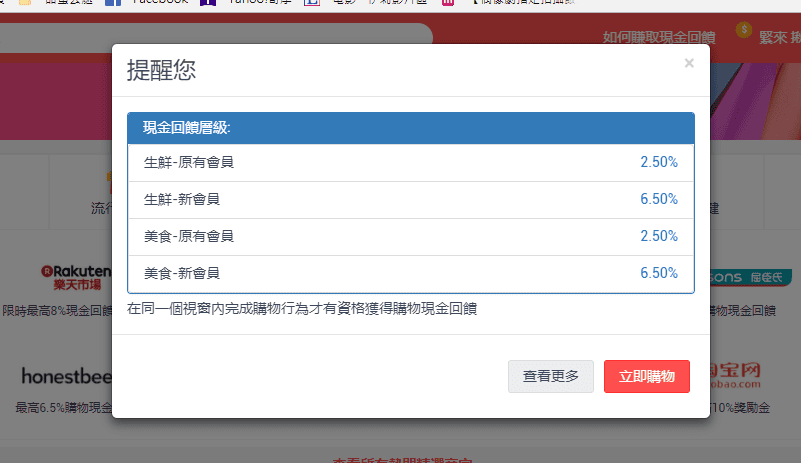
Task: Click the 2.50% rate for 生鮮-原有會員
Action: [x=658, y=162]
